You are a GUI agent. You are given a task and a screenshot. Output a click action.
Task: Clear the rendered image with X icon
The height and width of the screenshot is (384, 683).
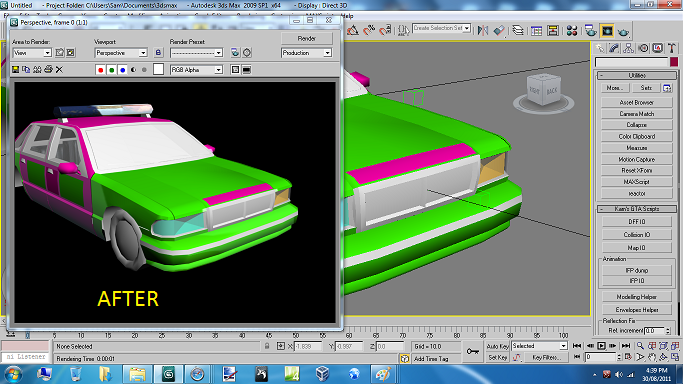point(59,70)
